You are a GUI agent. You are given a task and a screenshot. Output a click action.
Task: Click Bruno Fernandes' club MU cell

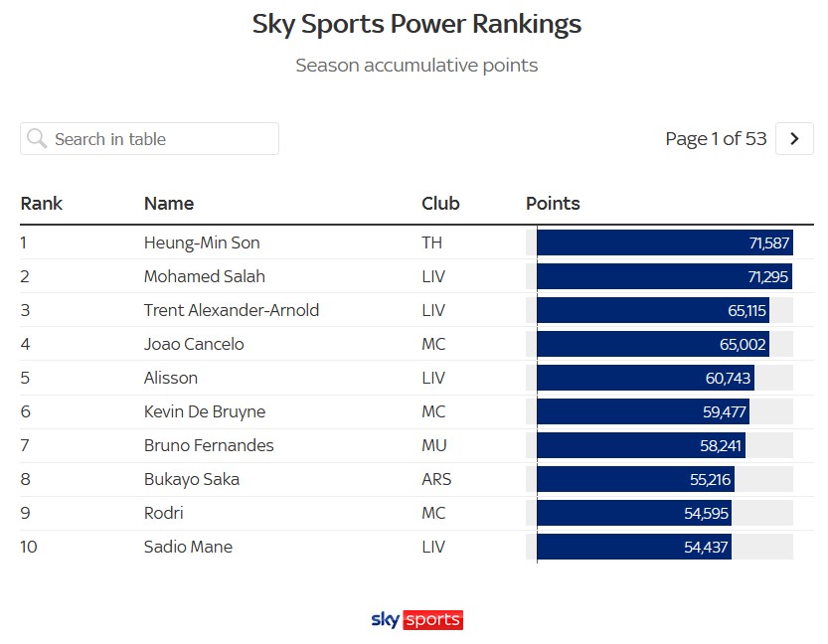[x=434, y=445]
